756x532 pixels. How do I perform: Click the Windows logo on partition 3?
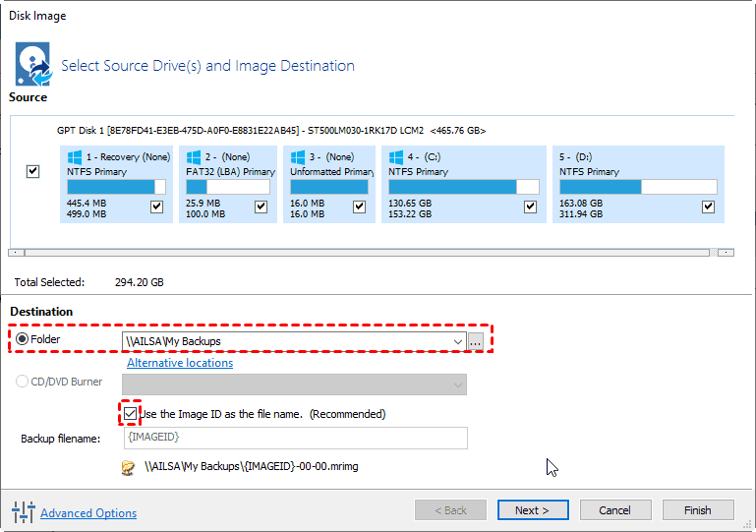point(298,156)
